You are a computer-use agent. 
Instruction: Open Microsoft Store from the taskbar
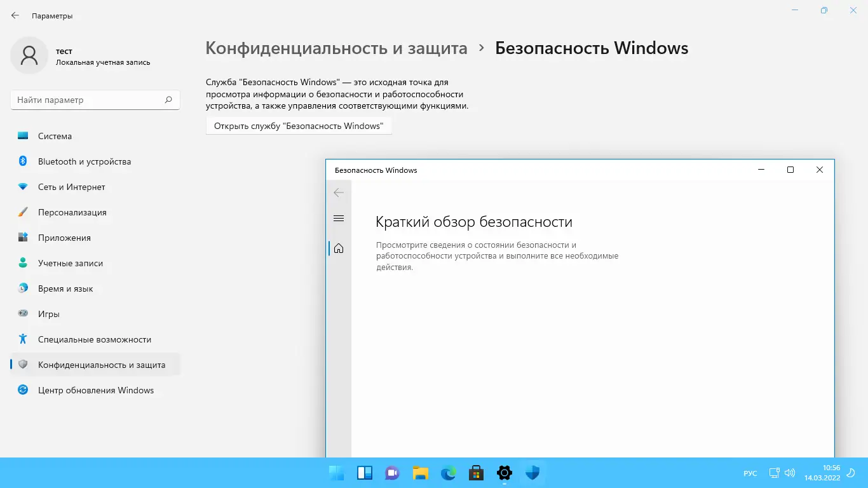(476, 473)
